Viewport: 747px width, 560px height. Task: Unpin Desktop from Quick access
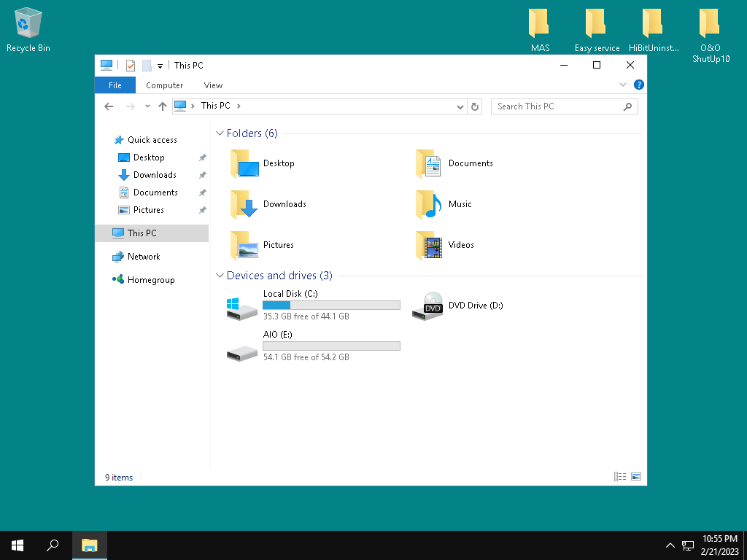[x=203, y=157]
